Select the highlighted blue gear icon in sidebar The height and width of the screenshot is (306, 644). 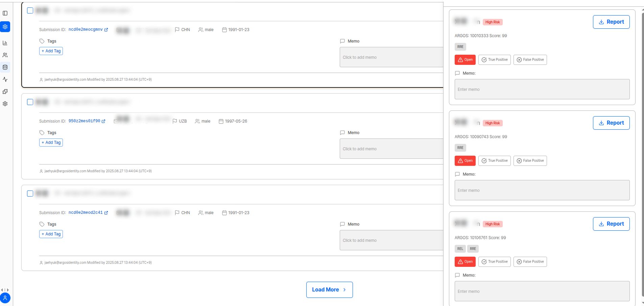click(5, 27)
